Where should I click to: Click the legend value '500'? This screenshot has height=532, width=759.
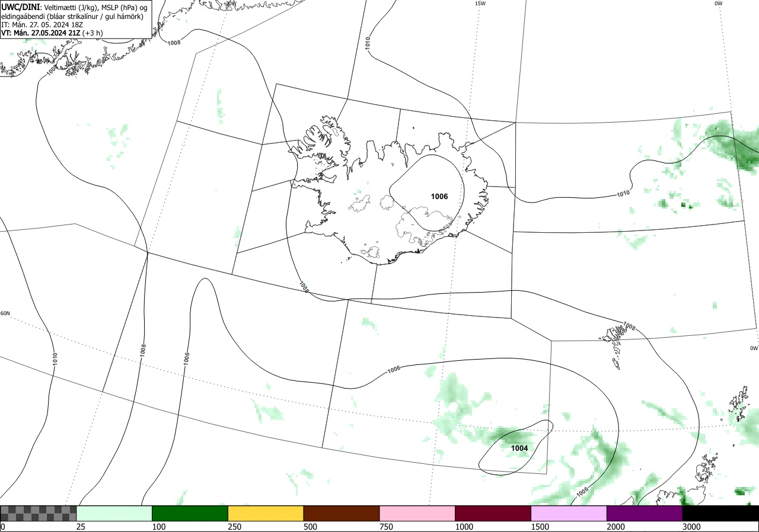point(310,527)
